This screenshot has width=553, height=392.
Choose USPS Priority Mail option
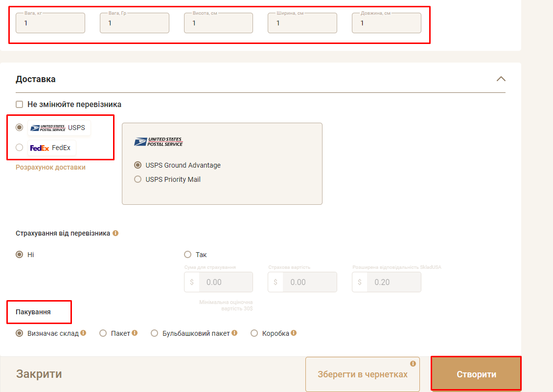(x=138, y=179)
